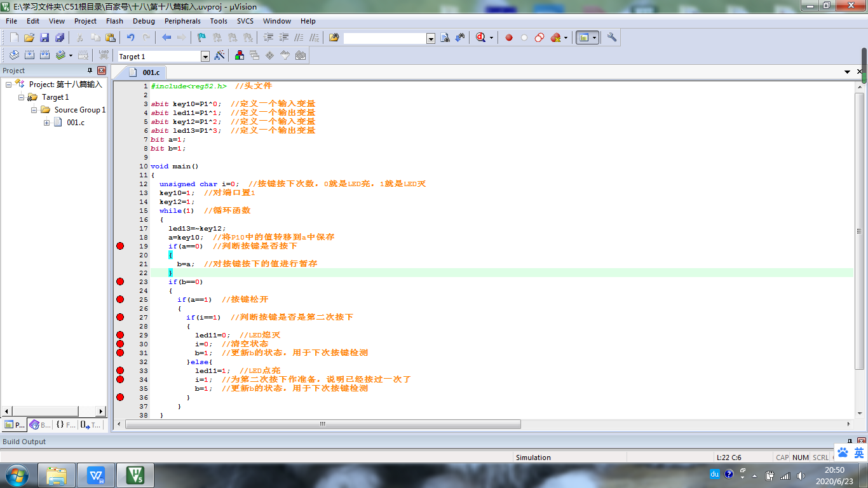Image resolution: width=868 pixels, height=488 pixels.
Task: Click the horizontal scrollbar of the editor
Action: [x=323, y=424]
